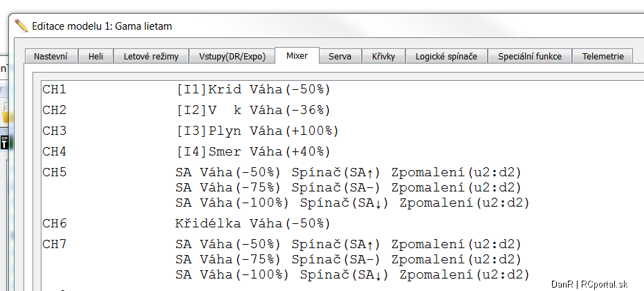Select the Letové režimy tab
The width and height of the screenshot is (644, 291).
click(x=151, y=56)
